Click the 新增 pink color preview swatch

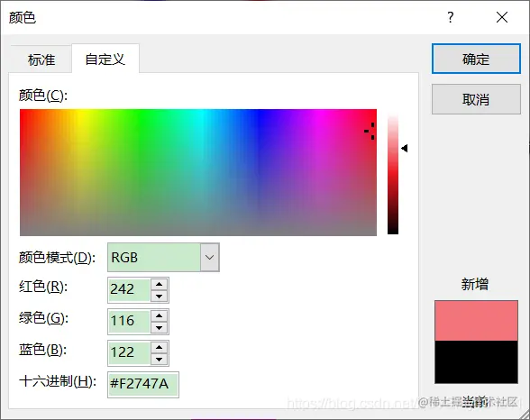(476, 320)
